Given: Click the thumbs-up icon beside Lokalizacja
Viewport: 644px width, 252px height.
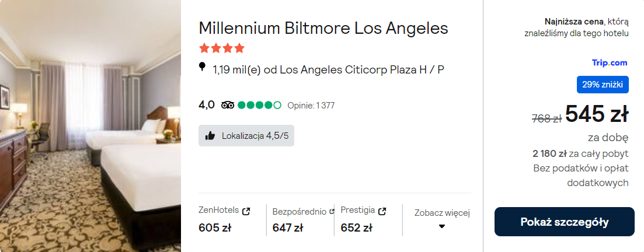Looking at the screenshot, I should coord(210,136).
